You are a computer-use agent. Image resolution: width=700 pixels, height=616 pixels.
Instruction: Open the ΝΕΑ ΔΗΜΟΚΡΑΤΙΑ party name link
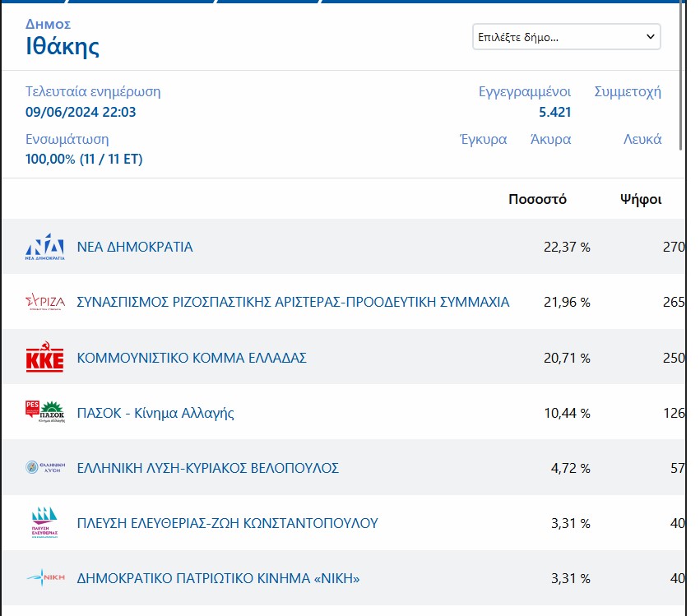pyautogui.click(x=135, y=247)
